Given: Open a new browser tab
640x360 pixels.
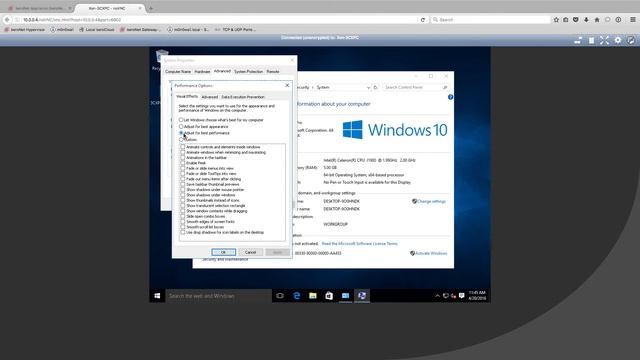Looking at the screenshot, I should pos(151,8).
